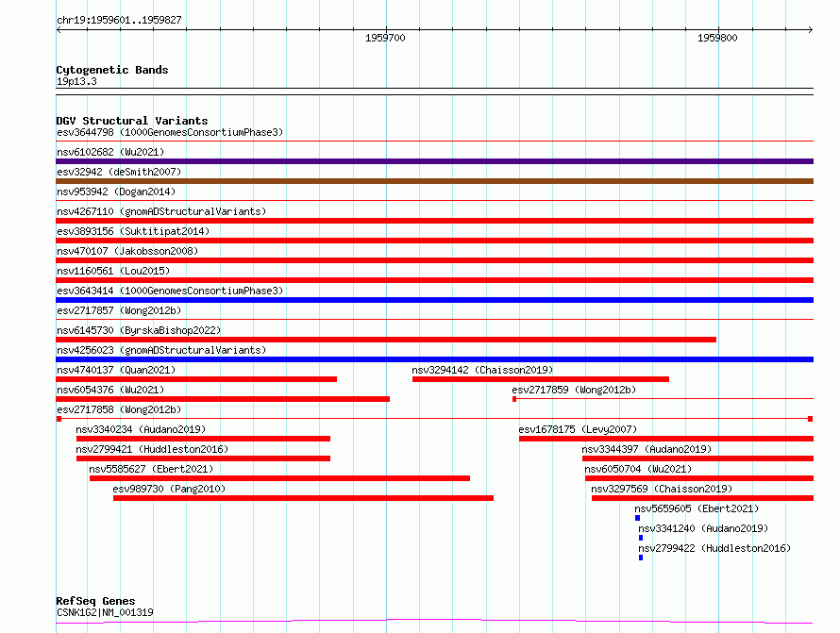Open the CSNK1G2|NM_001319 gene label
This screenshot has height=633, width=840.
click(105, 612)
